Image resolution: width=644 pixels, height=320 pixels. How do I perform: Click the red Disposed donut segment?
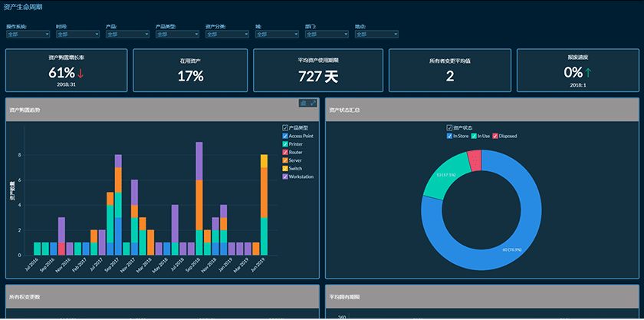click(475, 160)
